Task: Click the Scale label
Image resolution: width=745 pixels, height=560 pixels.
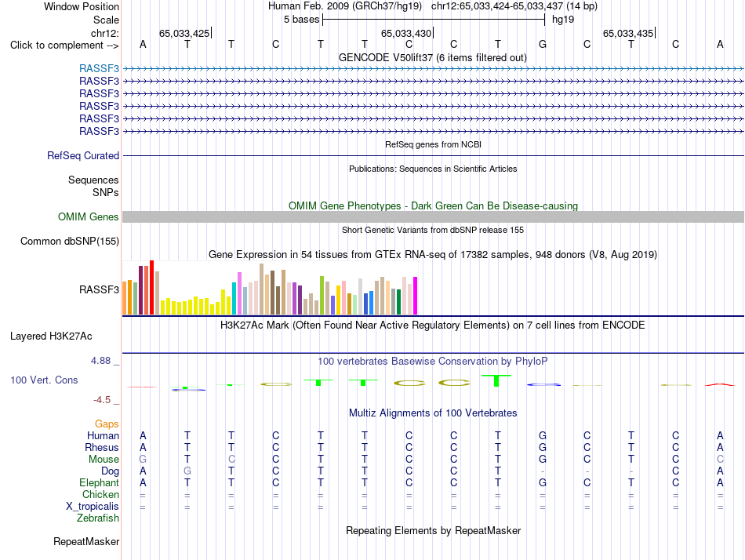Action: pyautogui.click(x=106, y=20)
